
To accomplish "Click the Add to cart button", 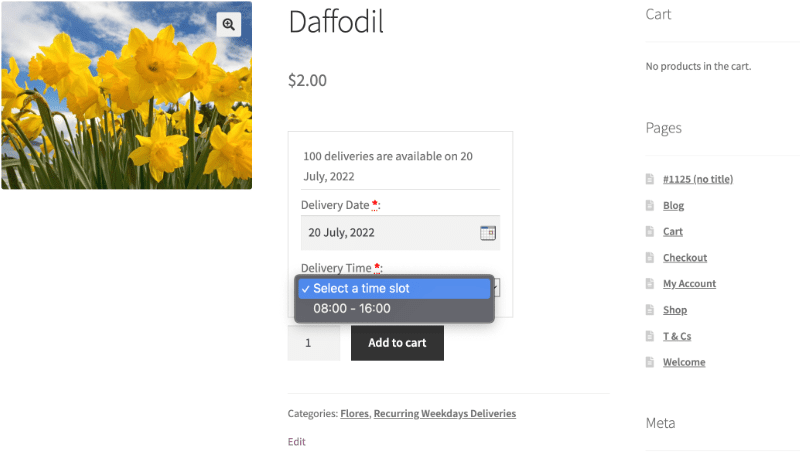I will point(397,343).
